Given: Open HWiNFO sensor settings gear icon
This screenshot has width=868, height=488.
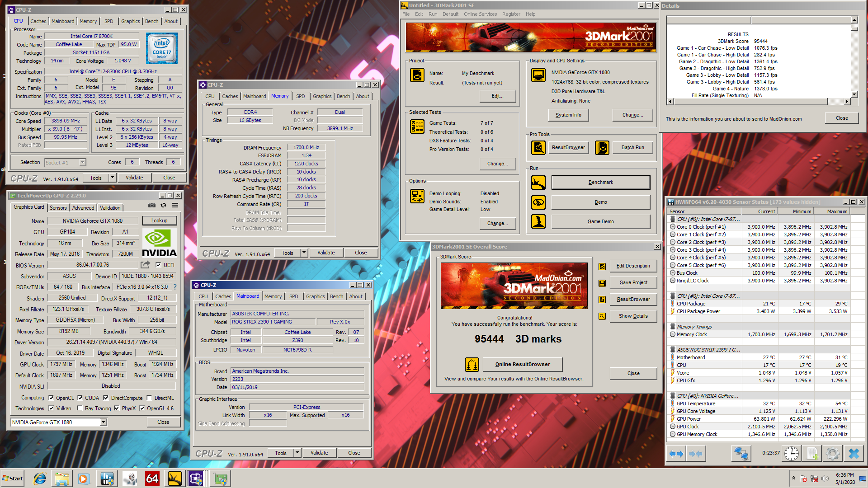Looking at the screenshot, I should click(x=833, y=453).
